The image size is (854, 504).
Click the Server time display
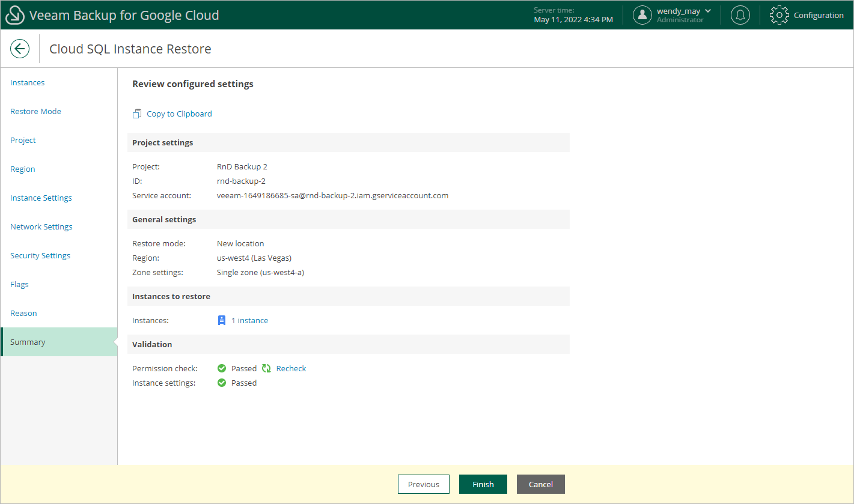pyautogui.click(x=573, y=15)
